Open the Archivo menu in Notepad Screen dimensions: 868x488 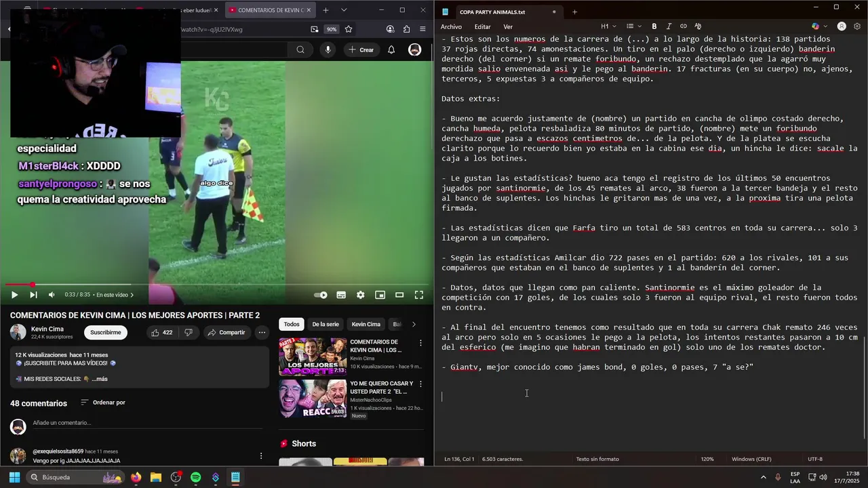(451, 26)
